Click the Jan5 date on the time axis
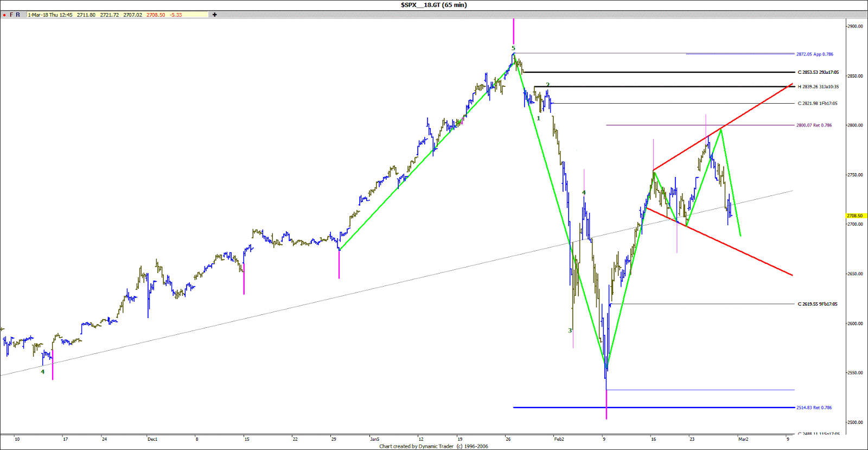868x450 pixels. [x=375, y=439]
